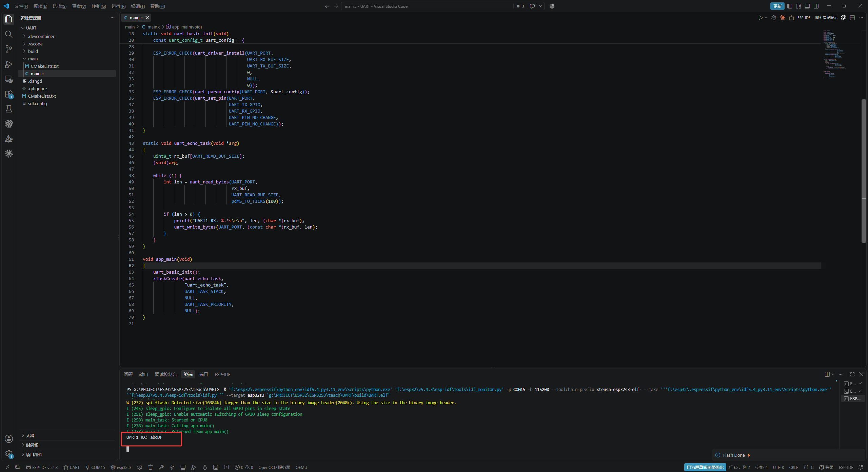
Task: Split the editor with toolbar split icon
Action: [852, 18]
